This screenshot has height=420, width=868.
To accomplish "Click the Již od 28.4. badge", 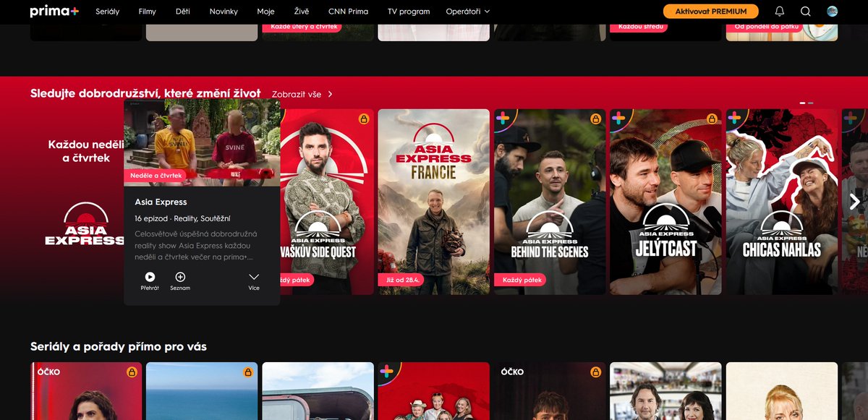I will click(x=401, y=280).
